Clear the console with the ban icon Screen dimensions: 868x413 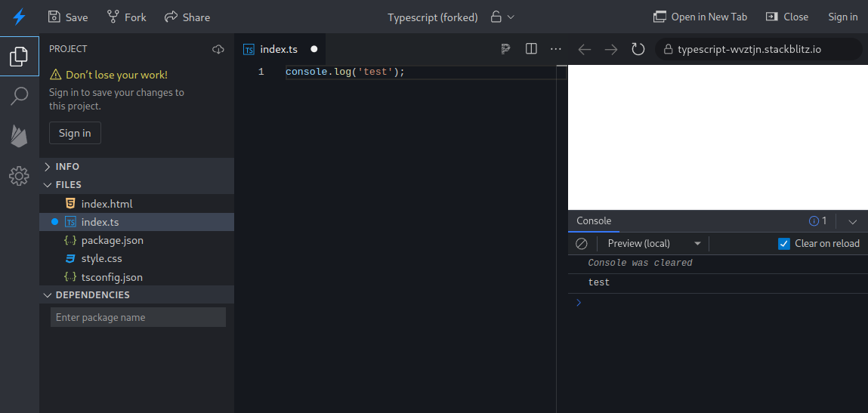click(x=581, y=244)
